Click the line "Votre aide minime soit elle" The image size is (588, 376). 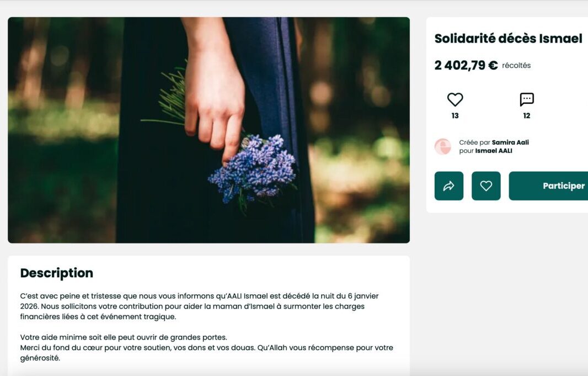click(x=124, y=337)
